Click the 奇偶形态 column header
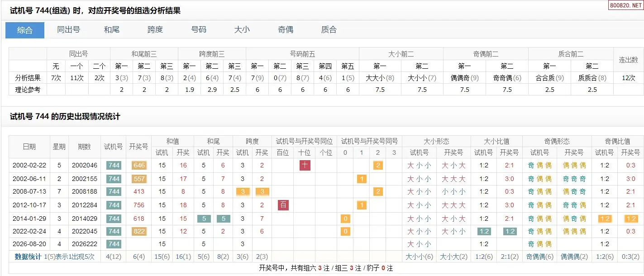 coord(557,141)
